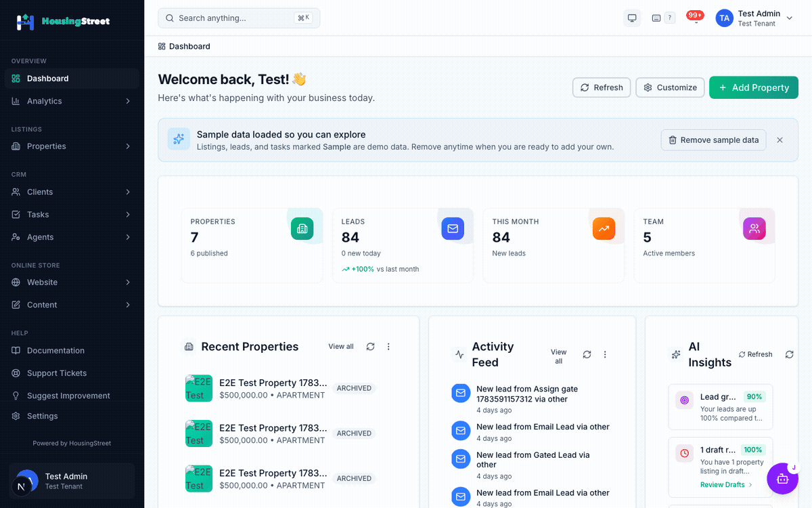This screenshot has height=508, width=812.
Task: Open Settings from the sidebar
Action: [x=72, y=416]
